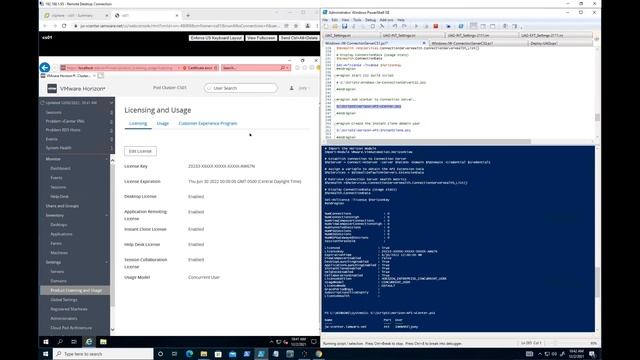Click the Undo icon in PowerShell ISE toolbar
Image resolution: width=640 pixels, height=360 pixels.
pos(395,27)
